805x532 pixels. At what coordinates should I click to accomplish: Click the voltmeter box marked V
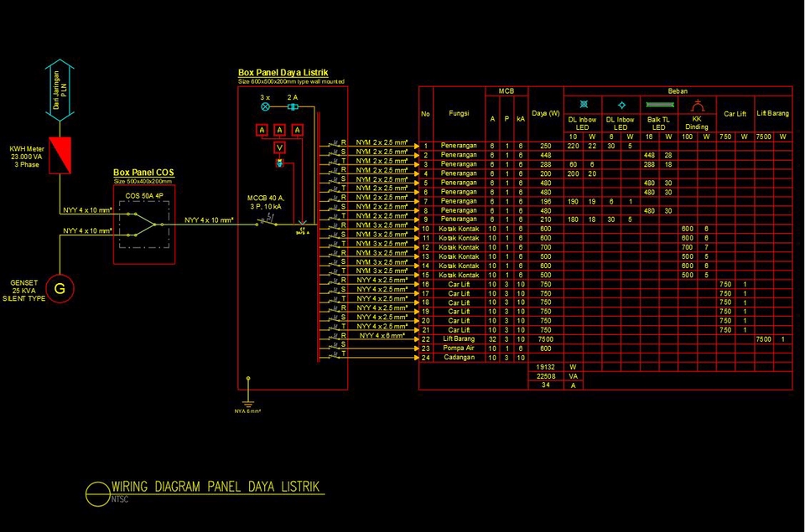tap(280, 147)
